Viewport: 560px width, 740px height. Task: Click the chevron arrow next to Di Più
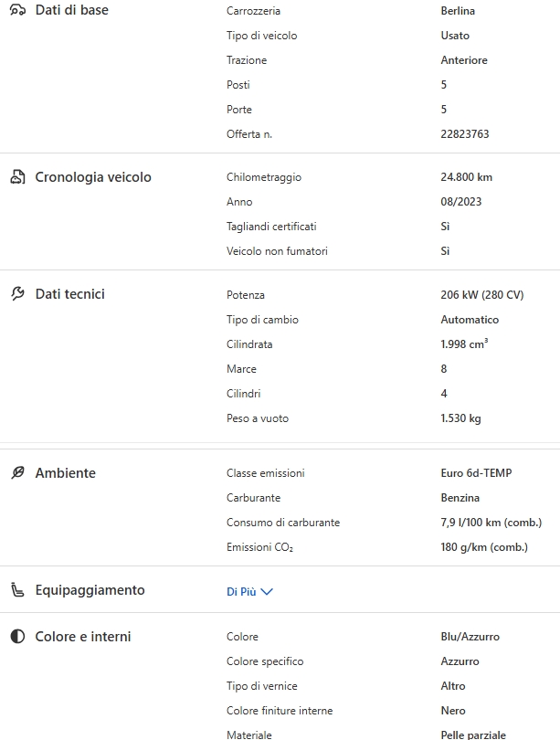point(267,592)
